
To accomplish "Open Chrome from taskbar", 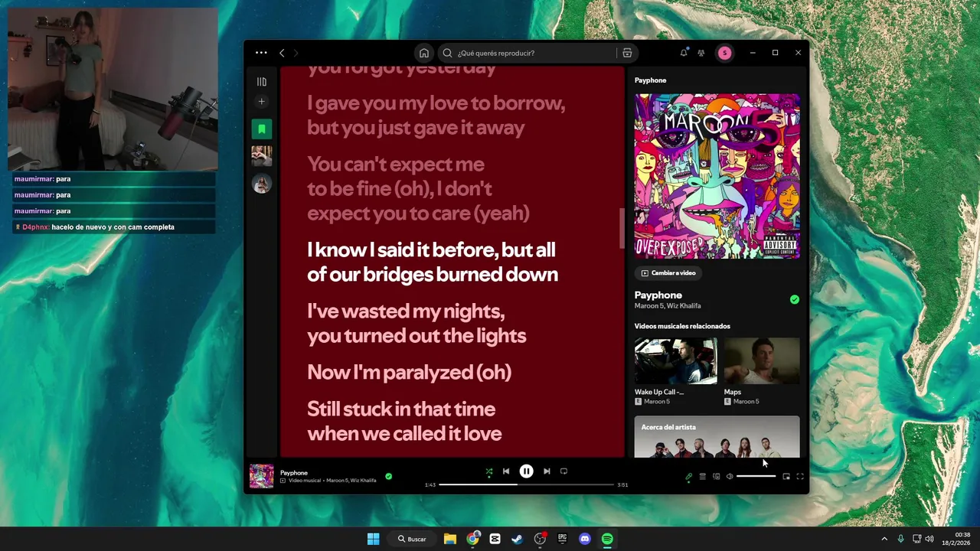I will [472, 539].
